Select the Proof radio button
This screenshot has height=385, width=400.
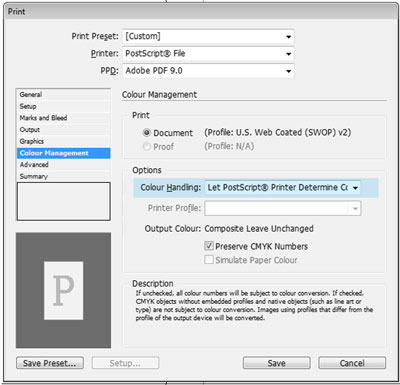[x=147, y=147]
